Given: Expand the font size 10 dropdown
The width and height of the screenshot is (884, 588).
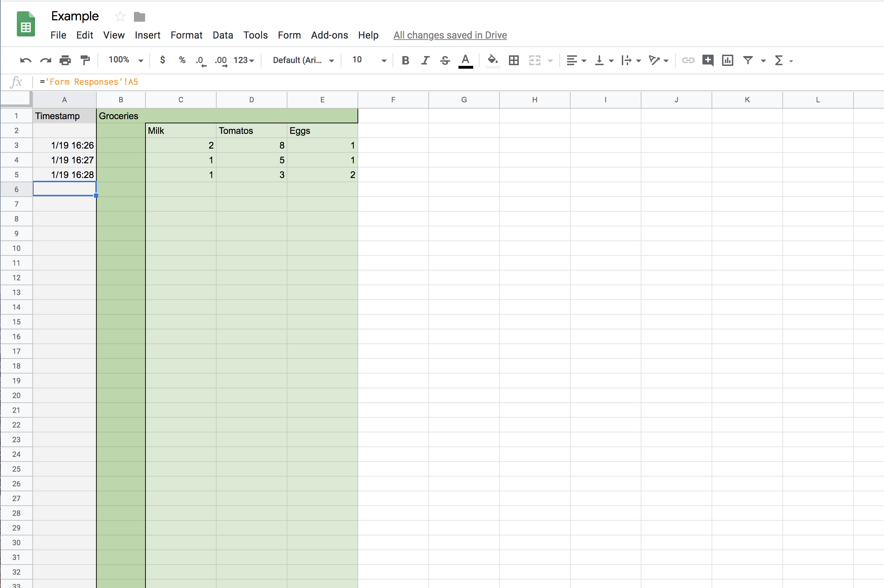Looking at the screenshot, I should 369,60.
